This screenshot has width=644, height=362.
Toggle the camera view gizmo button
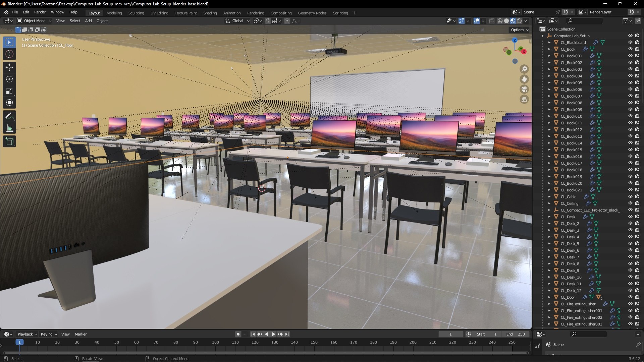click(x=524, y=89)
